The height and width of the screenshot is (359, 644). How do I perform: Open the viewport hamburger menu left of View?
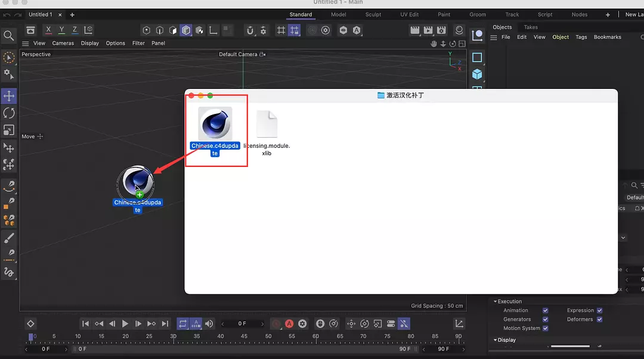coord(26,44)
